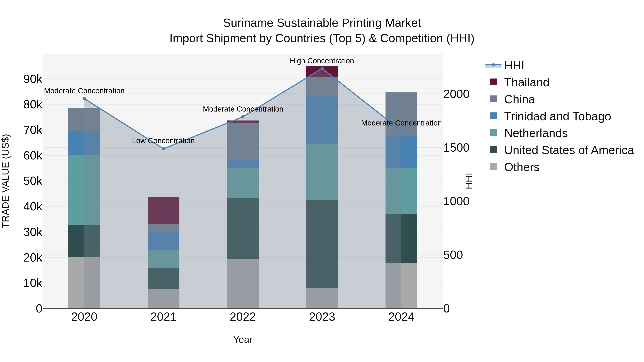Viewport: 644px width, 362px height.
Task: Click the Netherlands segment in 2023 bar
Action: pos(322,172)
